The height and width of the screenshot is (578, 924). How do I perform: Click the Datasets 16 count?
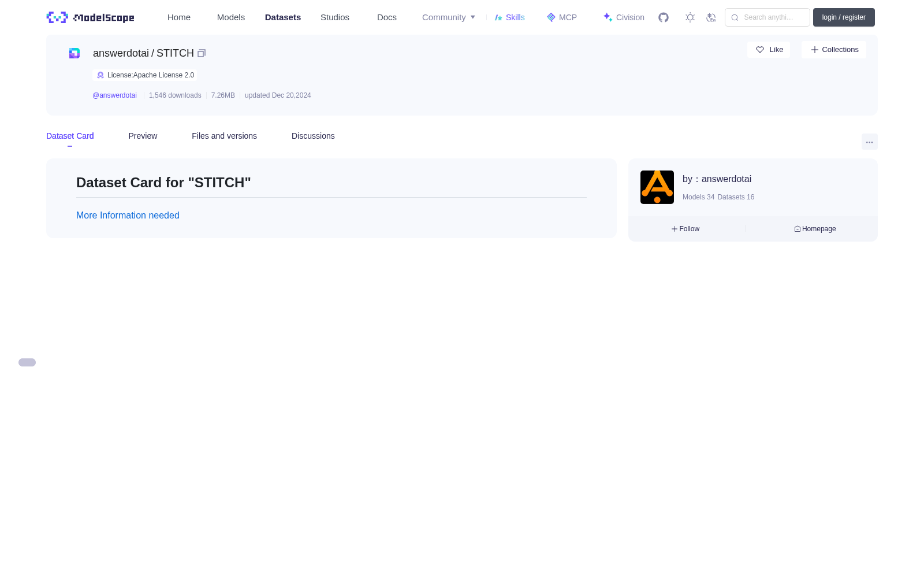pos(736,197)
